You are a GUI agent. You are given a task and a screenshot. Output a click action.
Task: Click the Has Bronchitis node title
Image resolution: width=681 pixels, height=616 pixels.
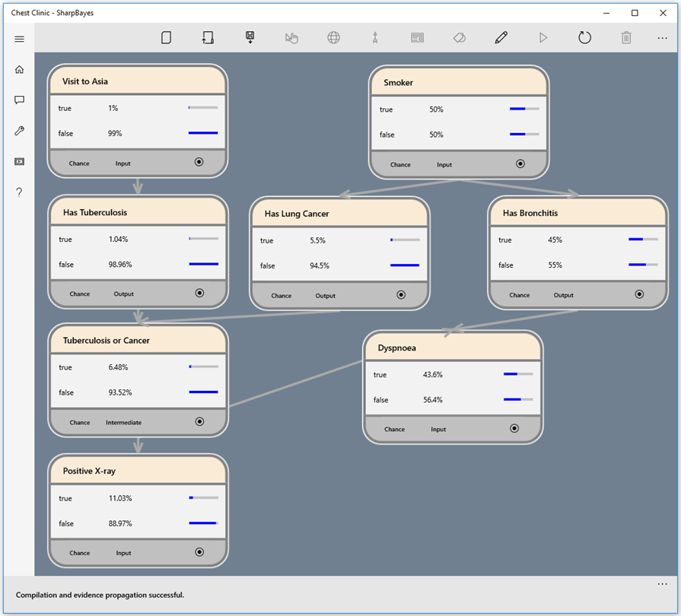pyautogui.click(x=530, y=213)
